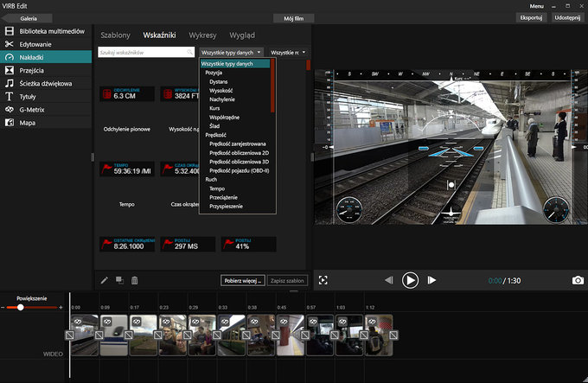Open the Menu in title bar

point(537,6)
